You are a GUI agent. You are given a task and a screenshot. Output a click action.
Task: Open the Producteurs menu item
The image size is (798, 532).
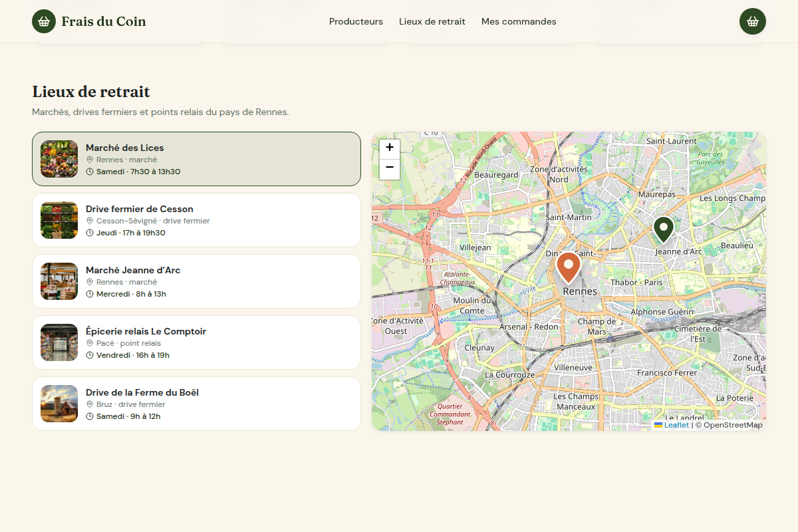(x=356, y=21)
